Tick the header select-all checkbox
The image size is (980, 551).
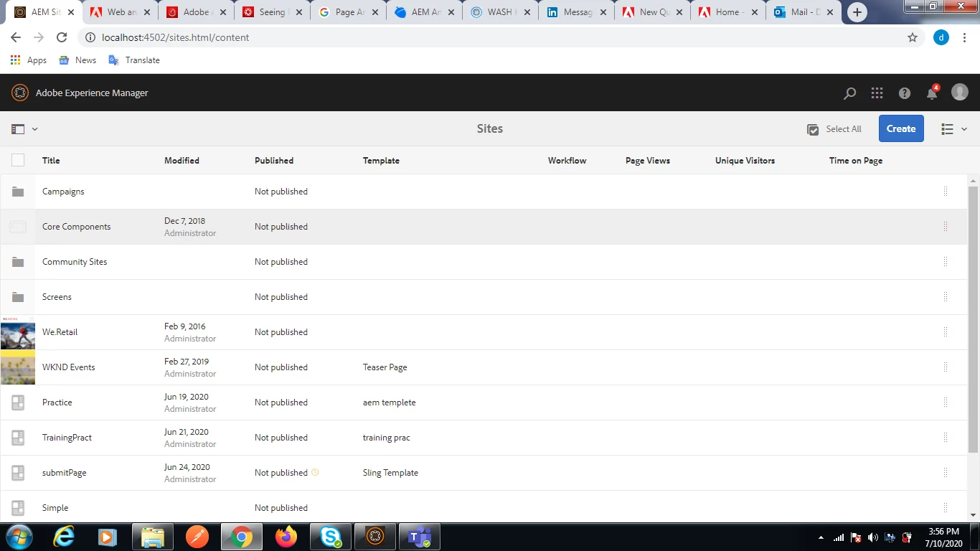pyautogui.click(x=18, y=161)
